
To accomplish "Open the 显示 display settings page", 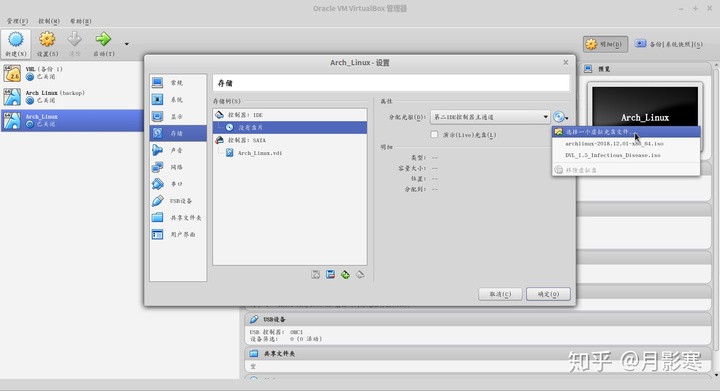I will pos(178,117).
